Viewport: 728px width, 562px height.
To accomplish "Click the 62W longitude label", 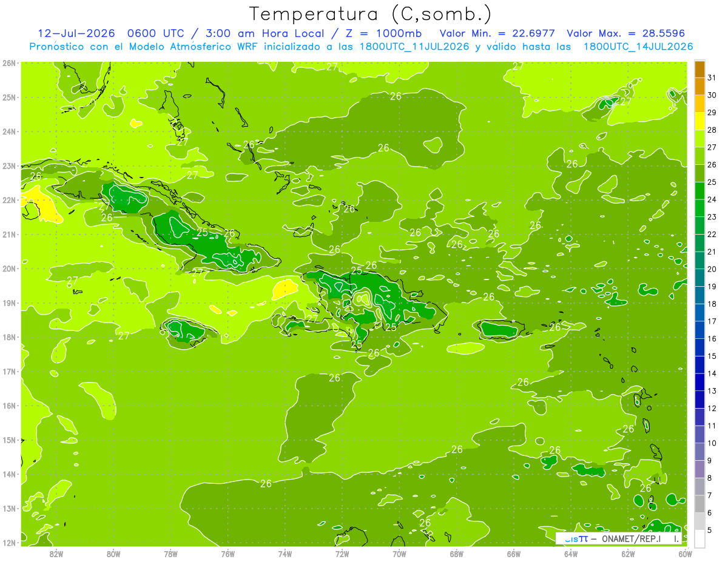I will (x=629, y=554).
